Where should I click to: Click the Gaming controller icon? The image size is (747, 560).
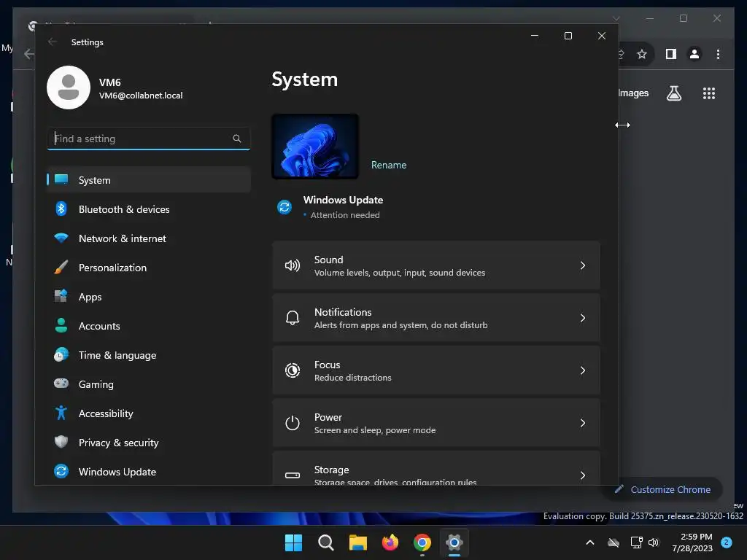61,384
